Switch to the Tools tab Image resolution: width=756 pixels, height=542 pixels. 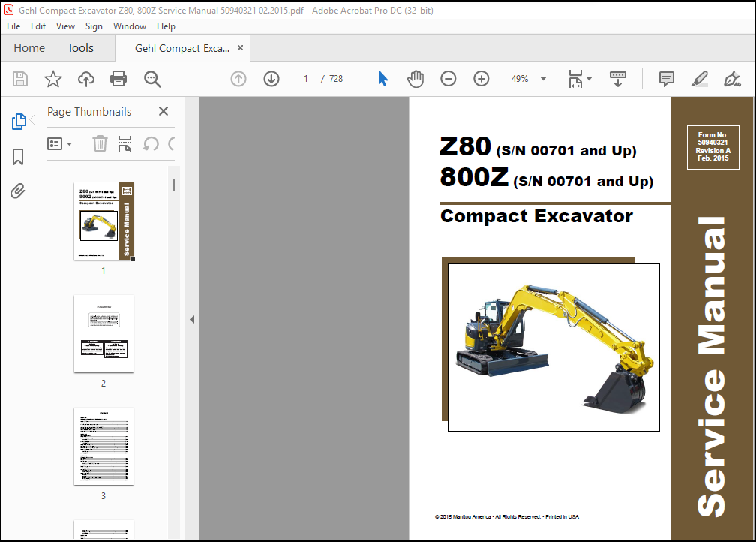[x=80, y=48]
